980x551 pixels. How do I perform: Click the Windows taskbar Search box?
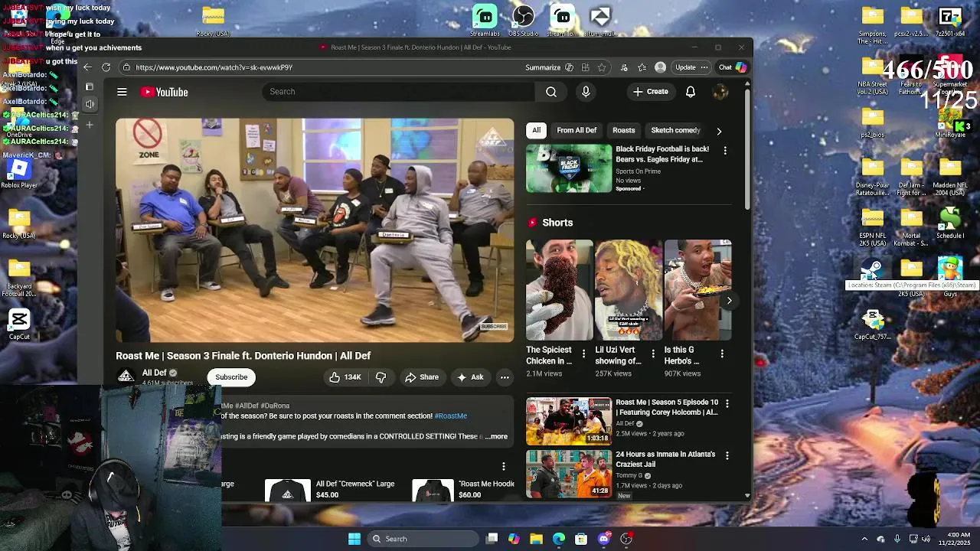[423, 539]
